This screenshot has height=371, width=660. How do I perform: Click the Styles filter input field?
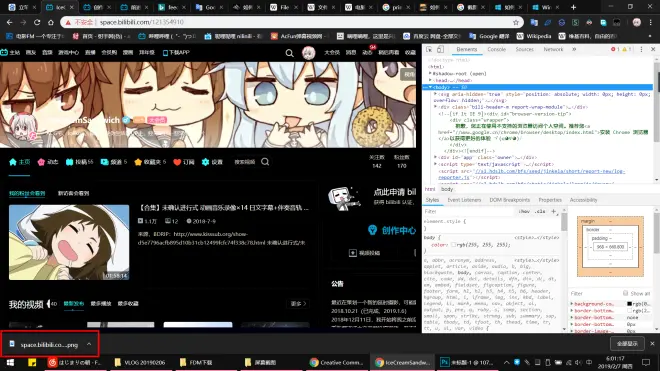click(469, 211)
